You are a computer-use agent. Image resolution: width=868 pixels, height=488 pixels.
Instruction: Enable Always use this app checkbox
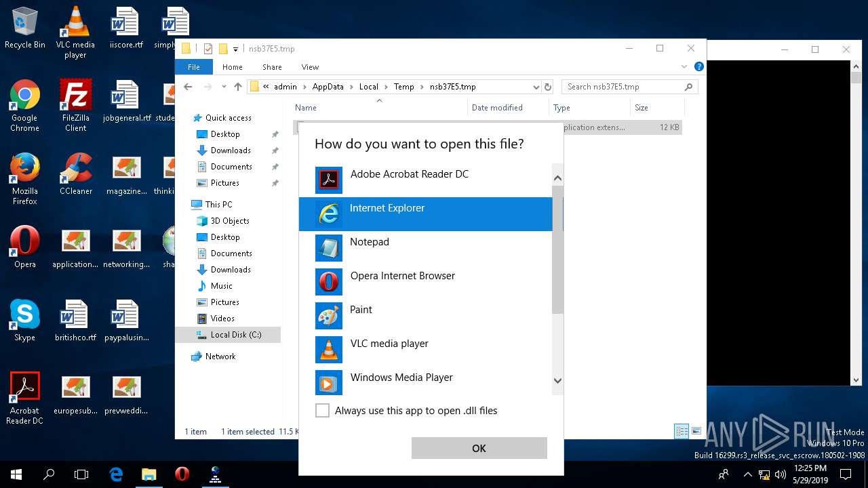[323, 411]
